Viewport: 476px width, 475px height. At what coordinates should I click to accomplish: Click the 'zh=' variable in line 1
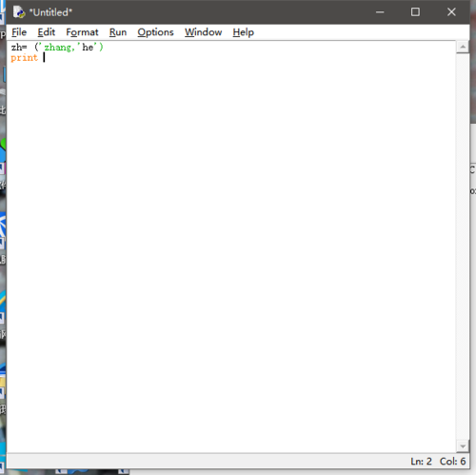(x=19, y=48)
